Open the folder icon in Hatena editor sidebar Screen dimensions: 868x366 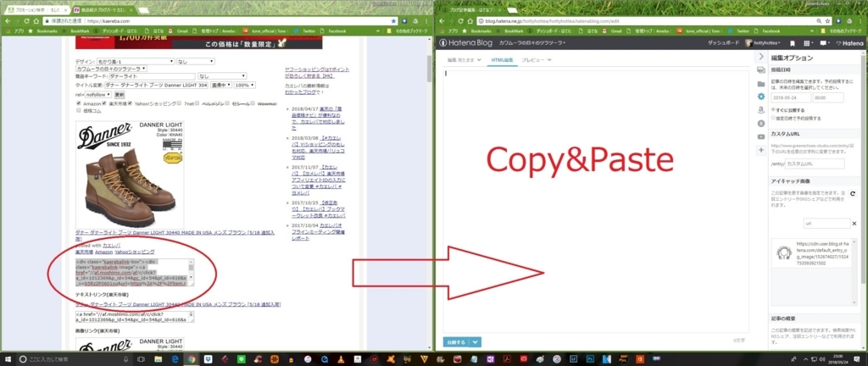(761, 84)
